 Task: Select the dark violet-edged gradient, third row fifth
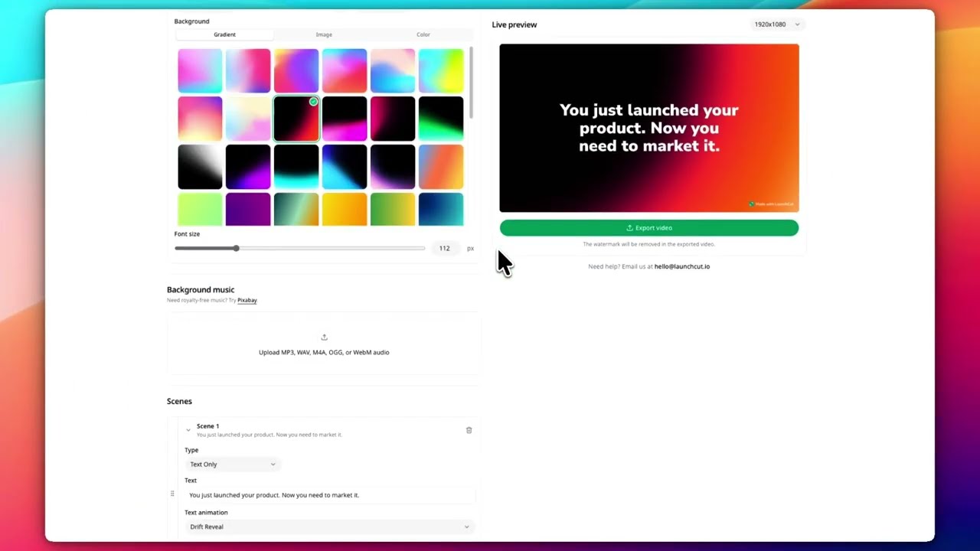(x=393, y=167)
